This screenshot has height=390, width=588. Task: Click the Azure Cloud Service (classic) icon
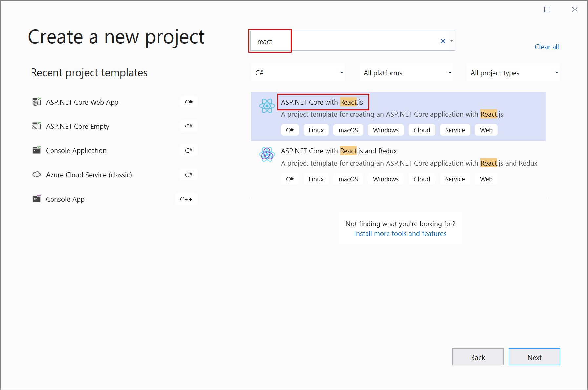[x=36, y=174]
